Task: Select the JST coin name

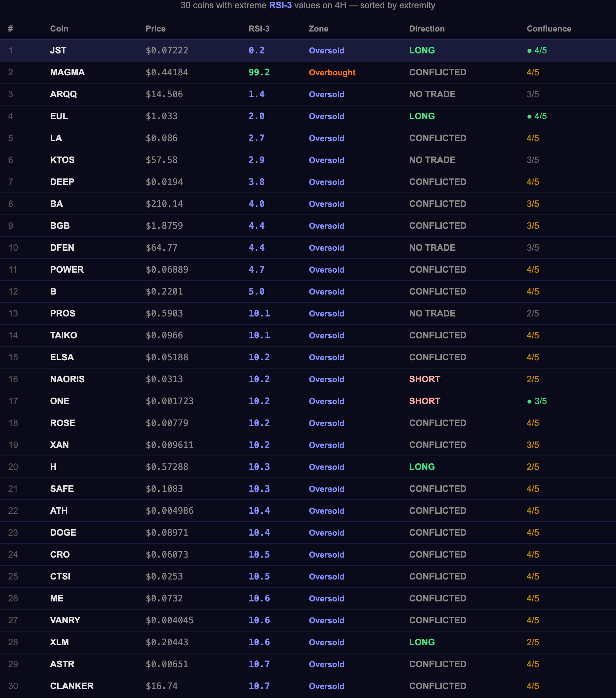Action: click(58, 51)
